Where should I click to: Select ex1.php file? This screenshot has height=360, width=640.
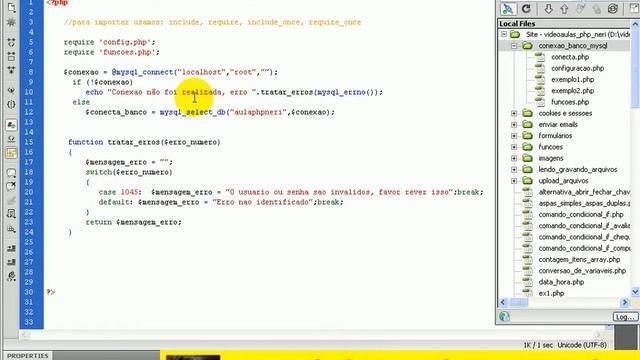[551, 293]
